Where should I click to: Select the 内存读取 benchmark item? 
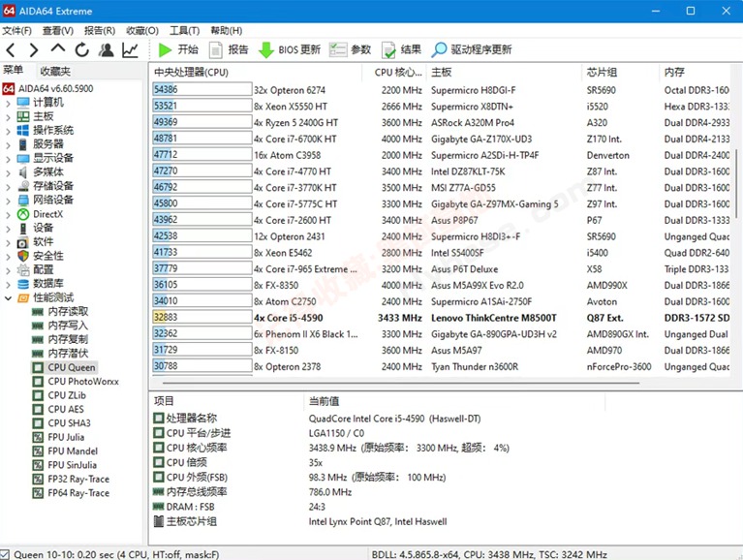[x=68, y=311]
